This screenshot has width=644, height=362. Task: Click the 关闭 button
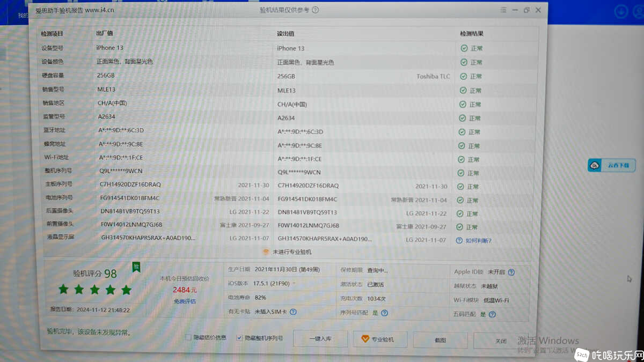coord(501,341)
